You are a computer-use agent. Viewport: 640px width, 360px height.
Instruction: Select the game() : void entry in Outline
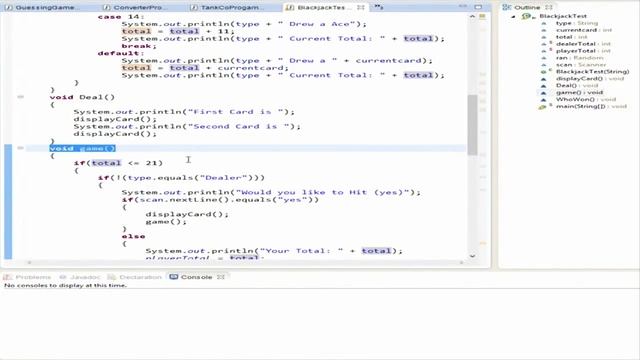tap(579, 93)
